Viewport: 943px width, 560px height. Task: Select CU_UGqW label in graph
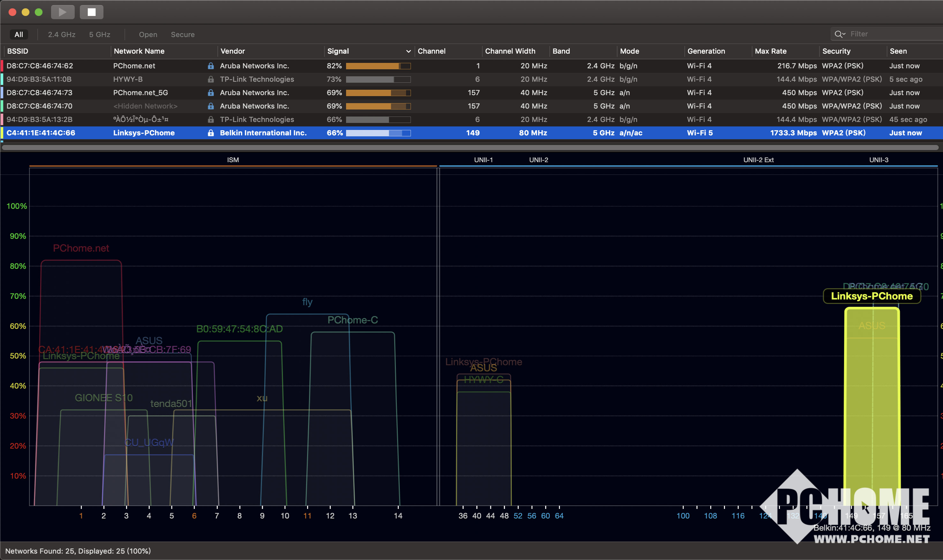[149, 443]
